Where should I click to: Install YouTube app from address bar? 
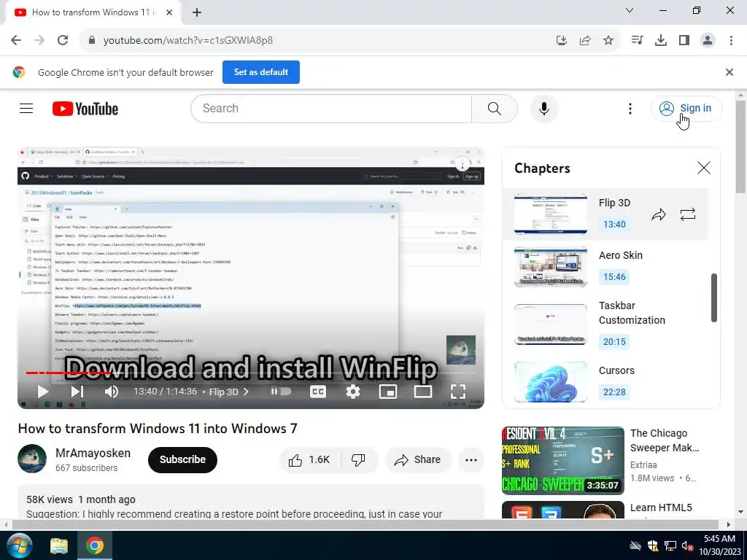coord(562,40)
